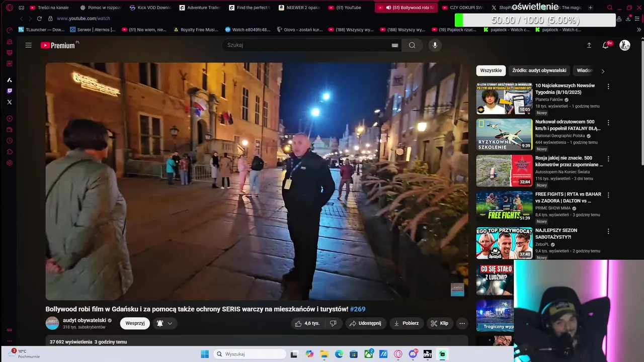Reload the current YouTube page
The width and height of the screenshot is (644, 362).
pyautogui.click(x=39, y=19)
